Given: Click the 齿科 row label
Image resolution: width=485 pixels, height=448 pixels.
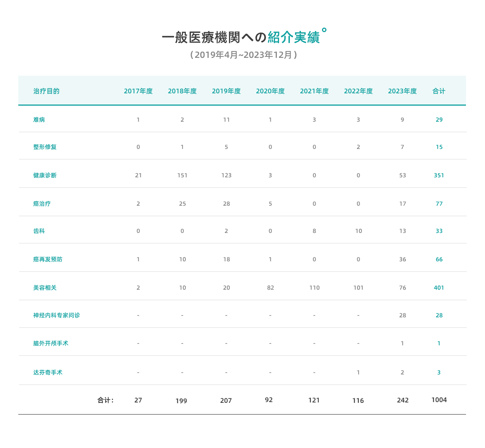Looking at the screenshot, I should [39, 231].
